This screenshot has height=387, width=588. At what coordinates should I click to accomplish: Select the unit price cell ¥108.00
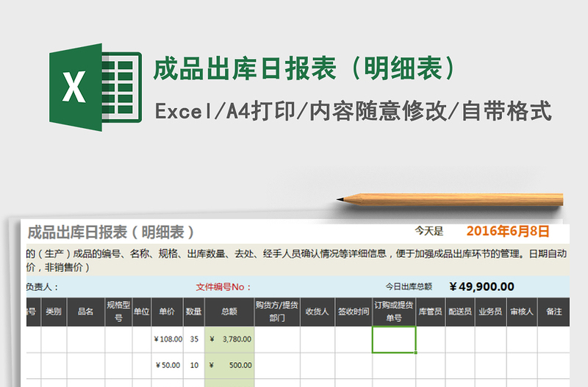(x=168, y=339)
